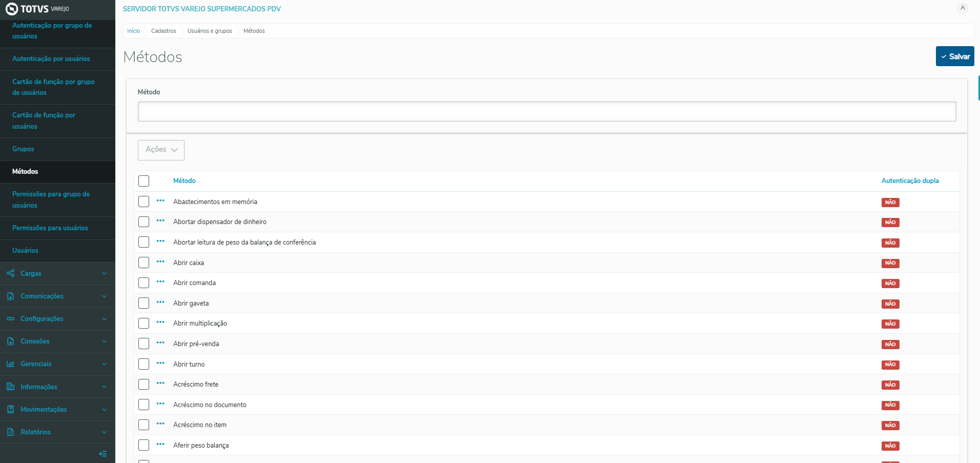Open the Grupos sidebar item
This screenshot has height=463, width=980.
[23, 149]
